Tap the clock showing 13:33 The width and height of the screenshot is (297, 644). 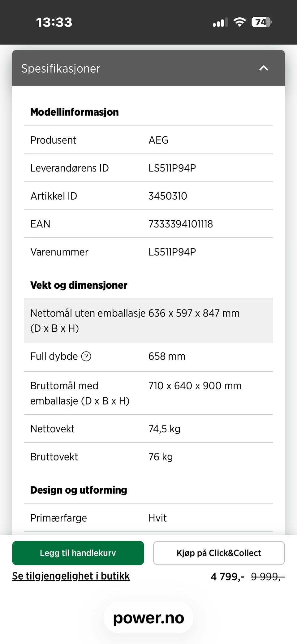tap(54, 22)
